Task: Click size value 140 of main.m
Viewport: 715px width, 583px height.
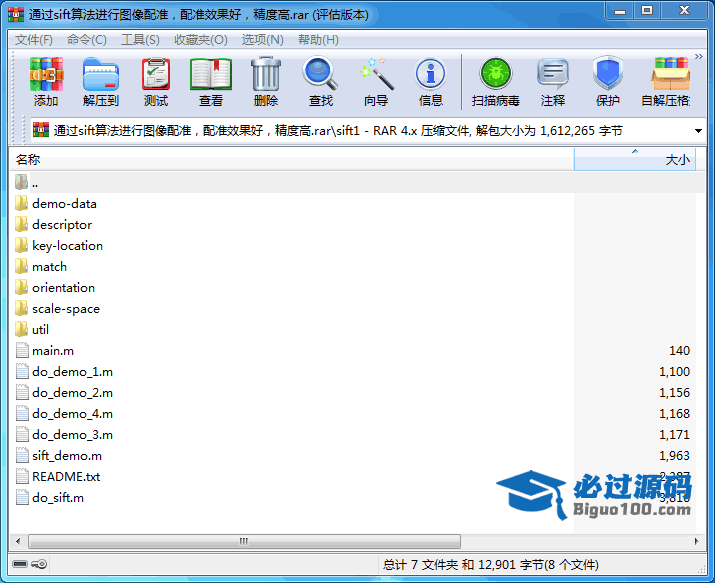Action: (x=679, y=351)
